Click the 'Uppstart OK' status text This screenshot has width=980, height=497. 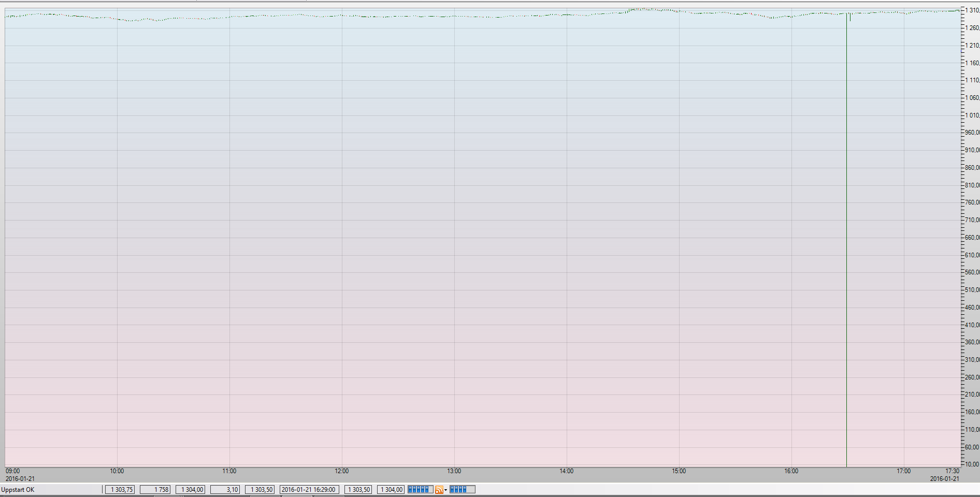click(x=18, y=490)
